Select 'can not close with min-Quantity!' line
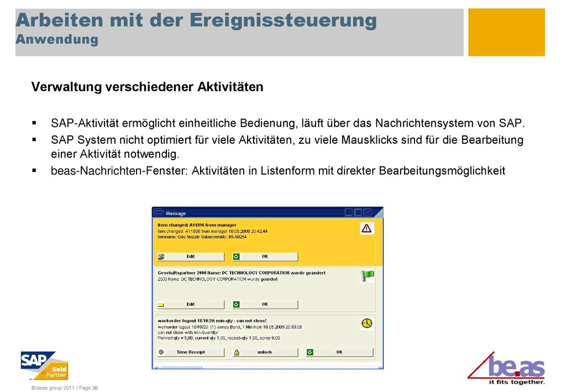 [x=188, y=332]
